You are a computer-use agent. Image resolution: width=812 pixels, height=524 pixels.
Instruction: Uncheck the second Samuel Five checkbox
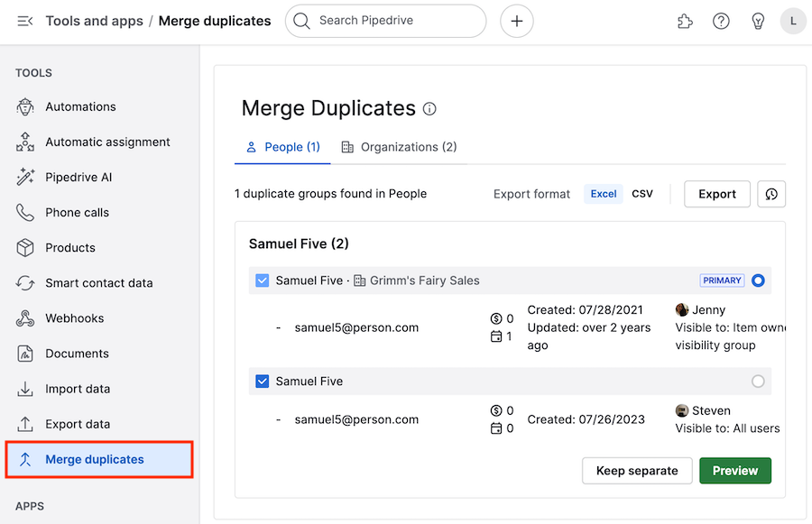[263, 382]
